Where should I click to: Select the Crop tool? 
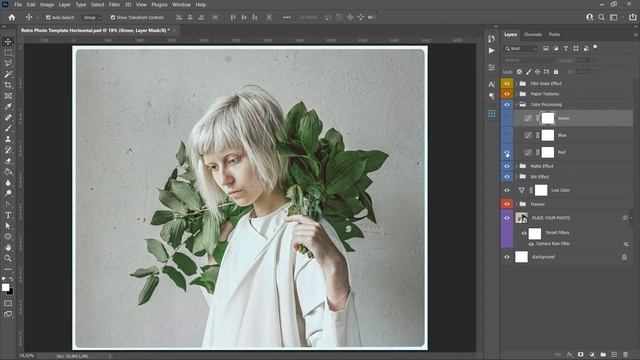[x=8, y=85]
